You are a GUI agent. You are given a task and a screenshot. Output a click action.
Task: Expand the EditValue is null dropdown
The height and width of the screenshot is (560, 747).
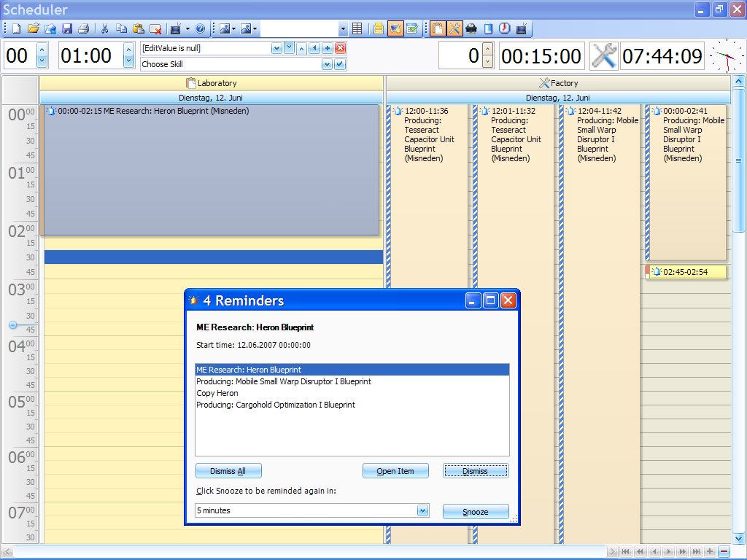tap(276, 48)
